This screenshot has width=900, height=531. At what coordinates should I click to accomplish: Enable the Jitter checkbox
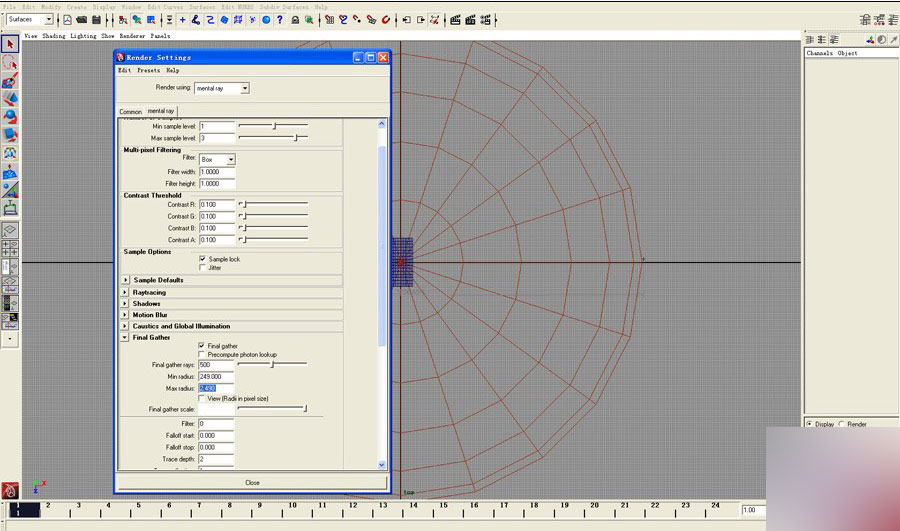click(203, 268)
